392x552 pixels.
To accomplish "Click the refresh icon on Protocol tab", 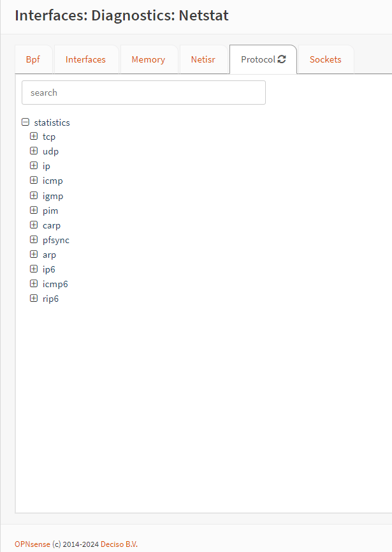I will tap(282, 59).
